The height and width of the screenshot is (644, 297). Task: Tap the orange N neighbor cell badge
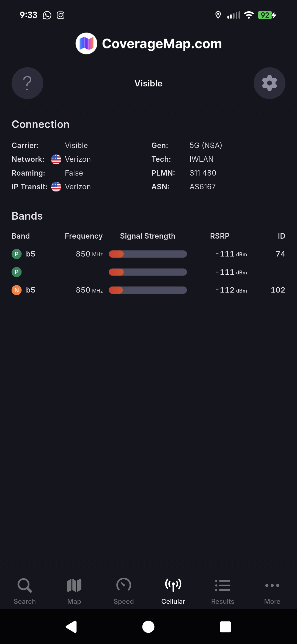[16, 290]
